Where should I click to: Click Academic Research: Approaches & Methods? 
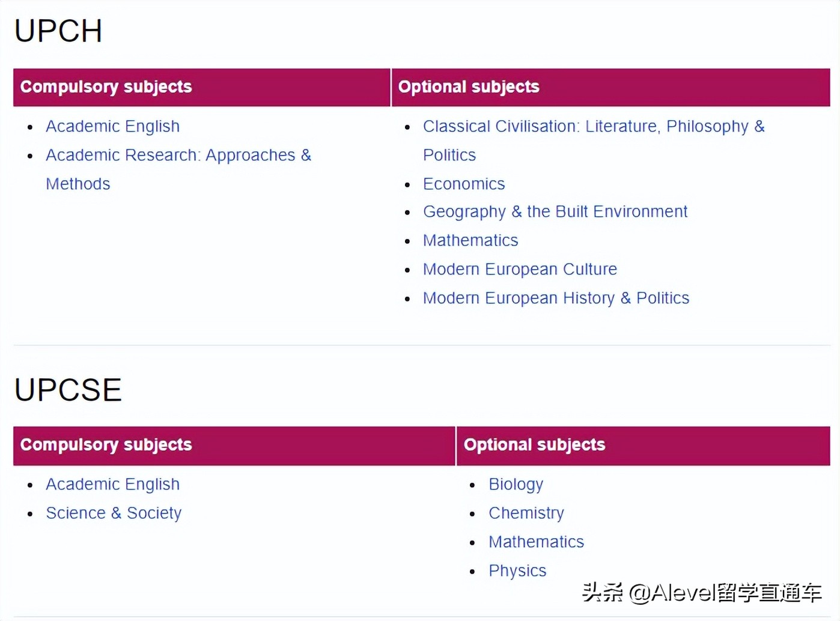click(x=178, y=155)
